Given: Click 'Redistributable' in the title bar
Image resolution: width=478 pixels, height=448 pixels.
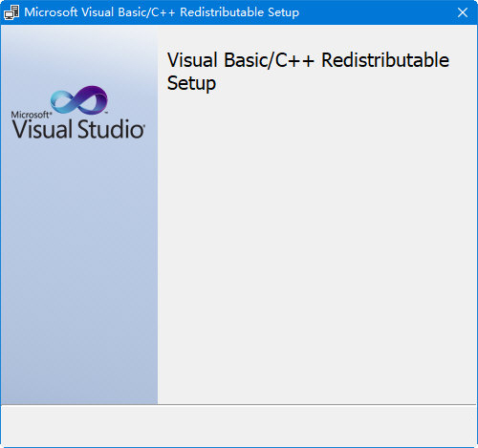Looking at the screenshot, I should click(x=222, y=12).
